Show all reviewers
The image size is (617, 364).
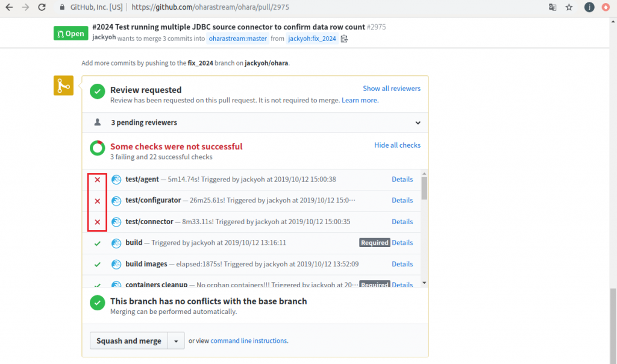[x=392, y=89]
